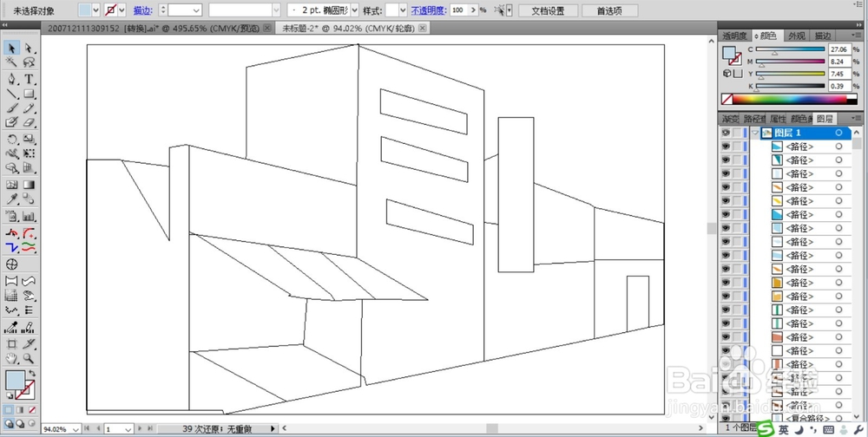Open the artboard number dropdown

[128, 428]
